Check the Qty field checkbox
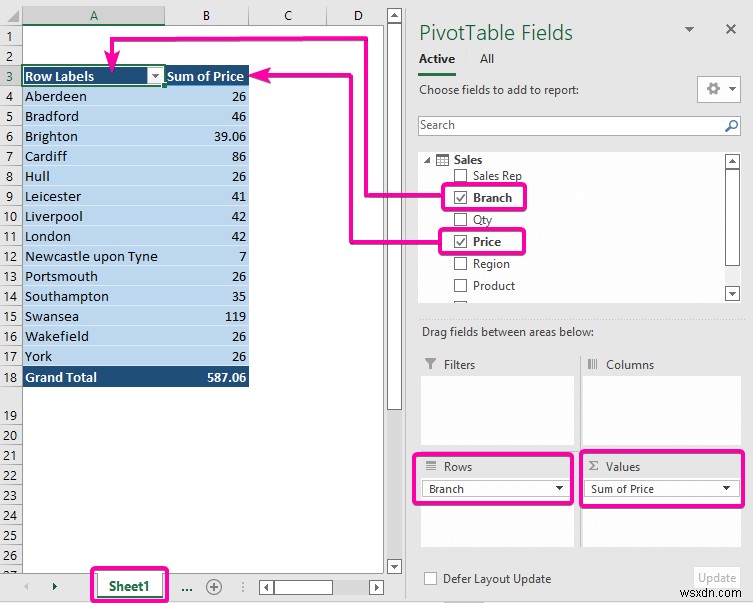The width and height of the screenshot is (753, 603). [460, 220]
